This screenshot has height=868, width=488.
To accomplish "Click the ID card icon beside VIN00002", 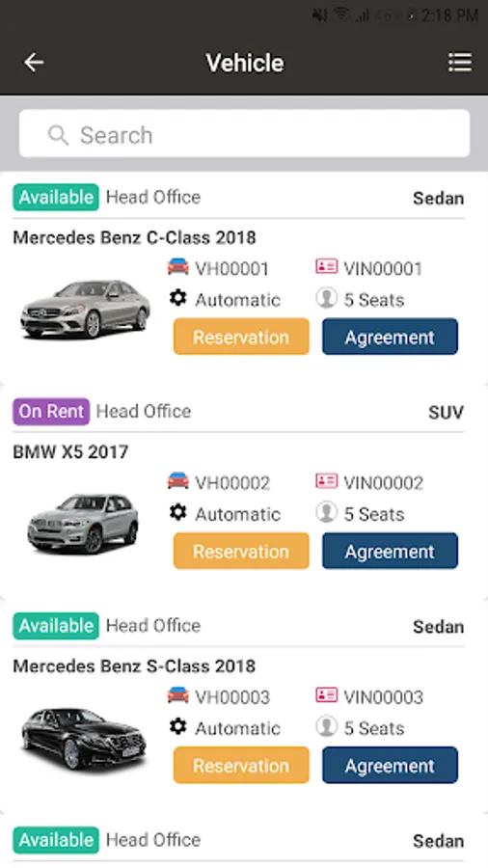I will [326, 480].
